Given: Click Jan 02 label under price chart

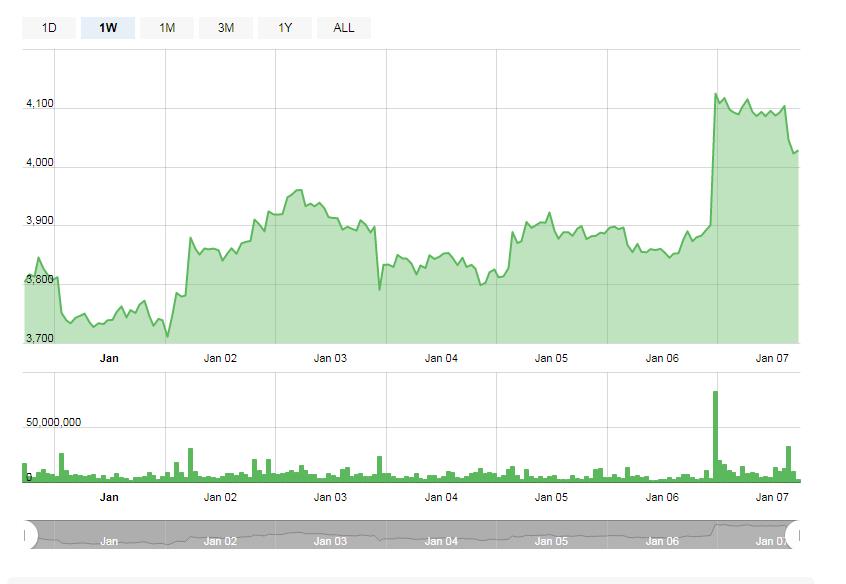Looking at the screenshot, I should [x=220, y=358].
